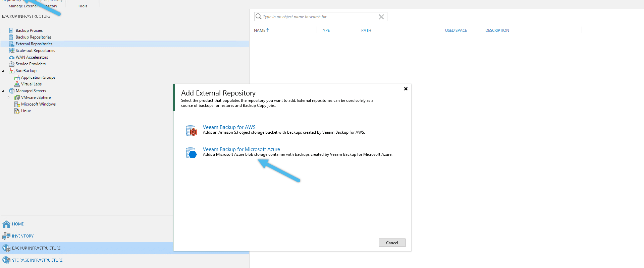Click the Service Providers icon

[11, 64]
